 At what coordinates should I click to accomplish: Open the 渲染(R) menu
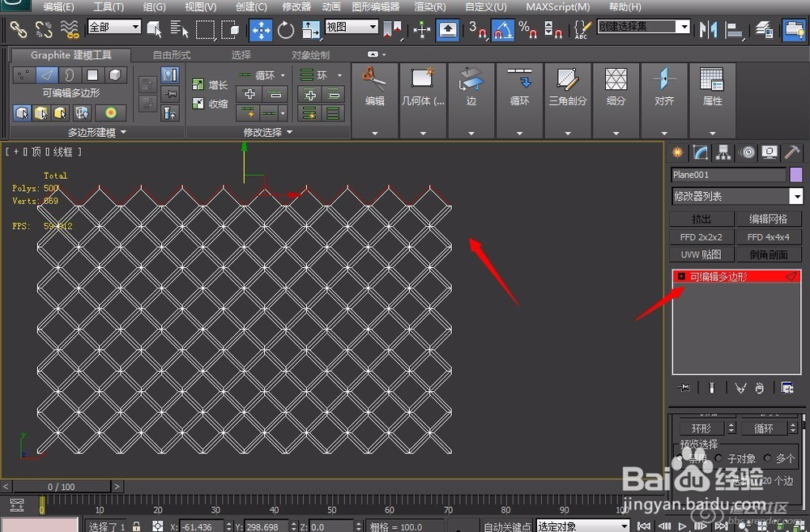coord(430,7)
